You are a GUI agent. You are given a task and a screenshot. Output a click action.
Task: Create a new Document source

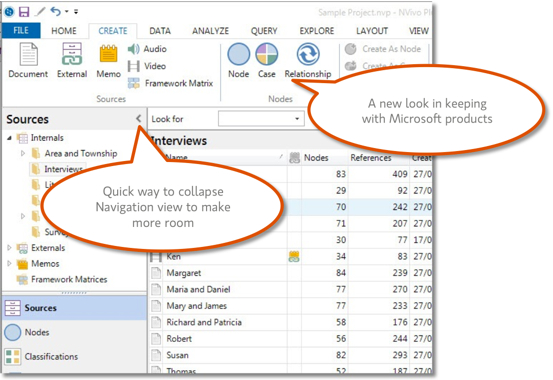pyautogui.click(x=28, y=60)
